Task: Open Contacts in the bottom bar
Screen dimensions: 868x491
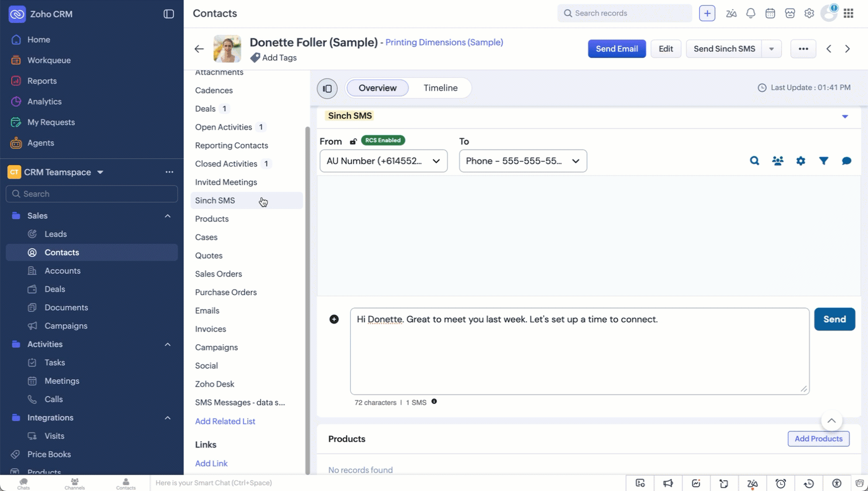Action: click(x=126, y=483)
